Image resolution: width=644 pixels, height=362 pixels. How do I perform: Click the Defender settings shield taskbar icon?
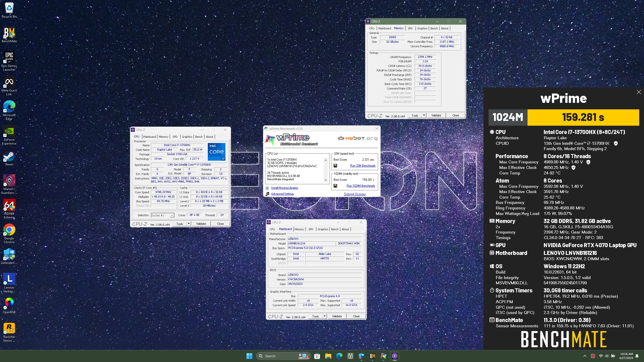361,356
